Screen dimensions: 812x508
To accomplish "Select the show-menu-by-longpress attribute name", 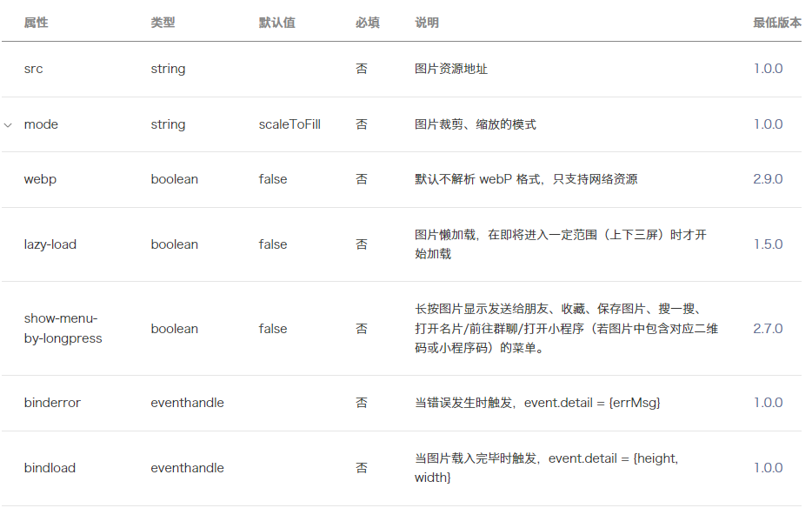I will (x=63, y=329).
